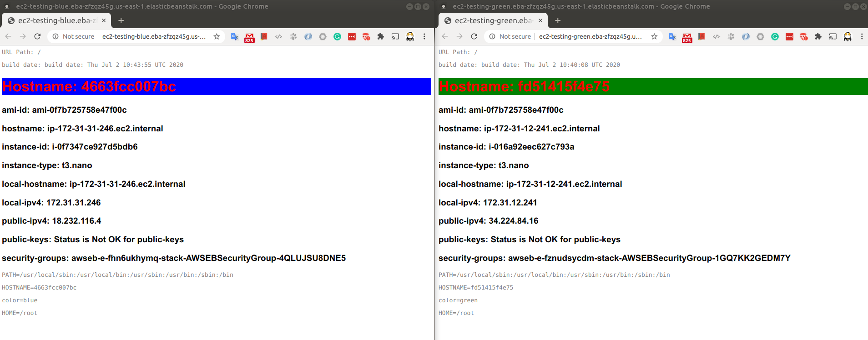868x340 pixels.
Task: Click local-ipv4 172.31.12.241 line
Action: tap(488, 203)
